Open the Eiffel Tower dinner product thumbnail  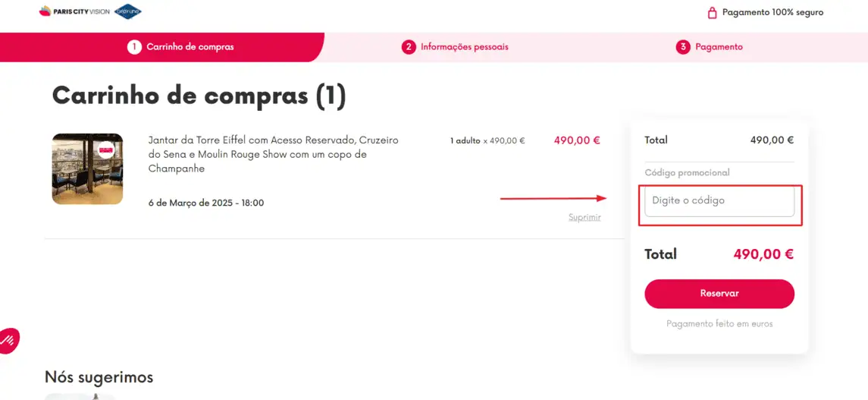coord(87,169)
